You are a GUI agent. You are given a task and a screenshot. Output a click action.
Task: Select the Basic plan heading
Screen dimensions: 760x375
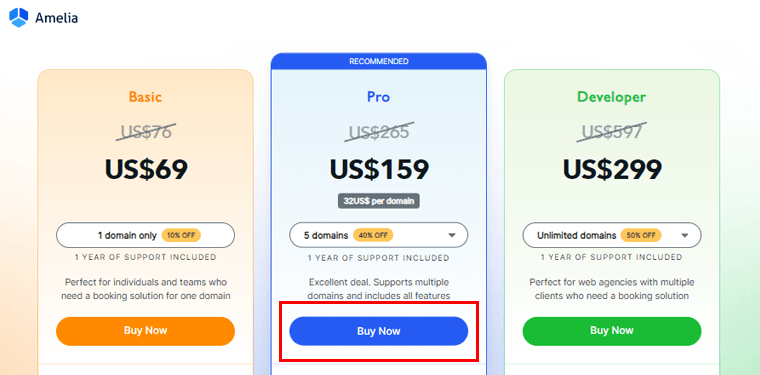145,97
